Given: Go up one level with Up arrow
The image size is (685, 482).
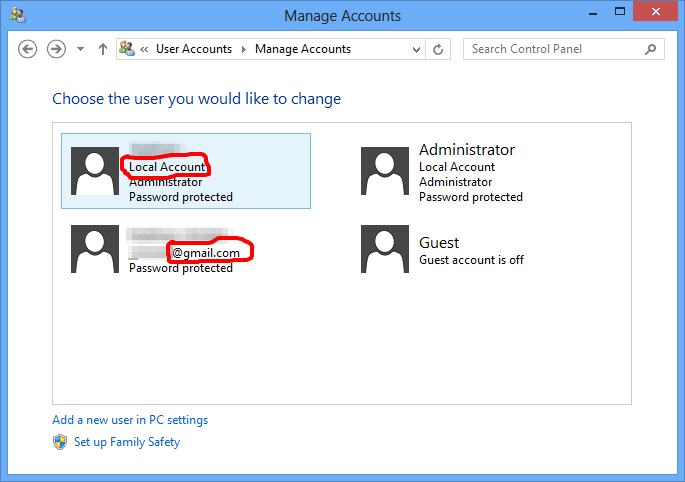Looking at the screenshot, I should point(103,49).
